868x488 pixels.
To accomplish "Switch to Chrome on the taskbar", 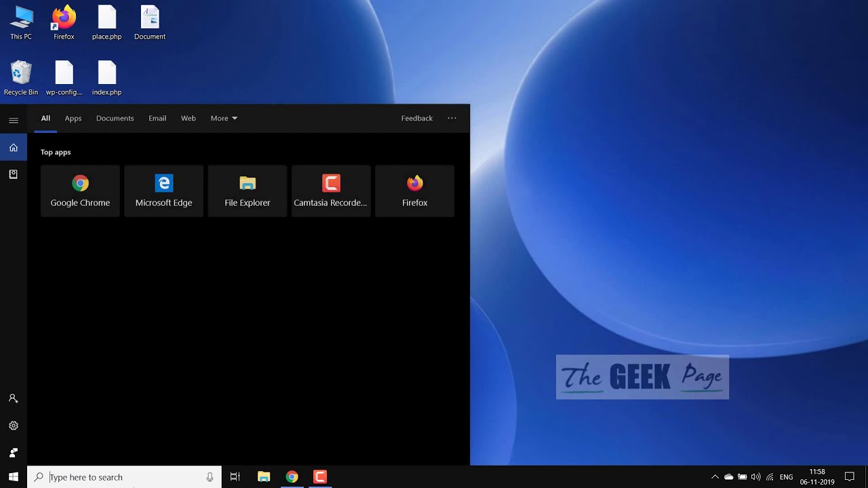I will [292, 477].
